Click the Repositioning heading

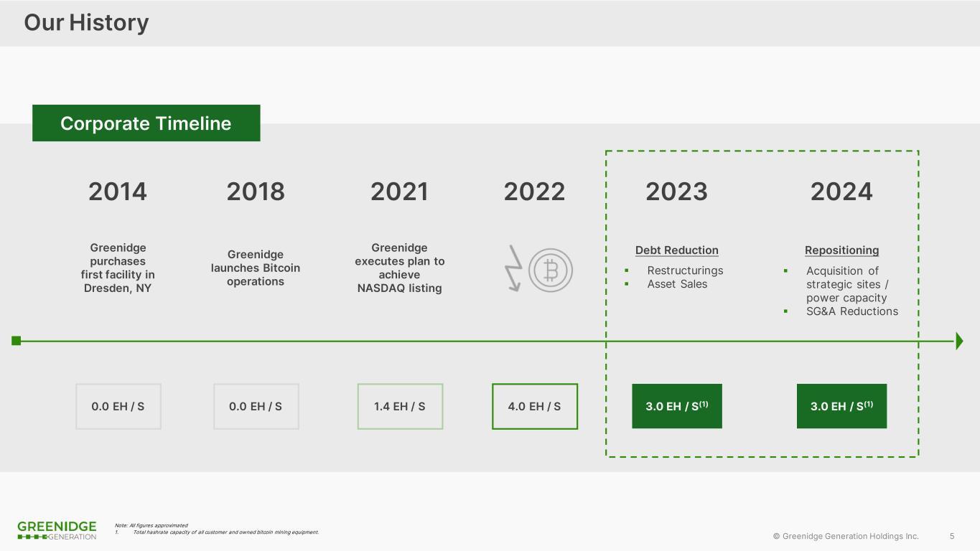coord(841,250)
